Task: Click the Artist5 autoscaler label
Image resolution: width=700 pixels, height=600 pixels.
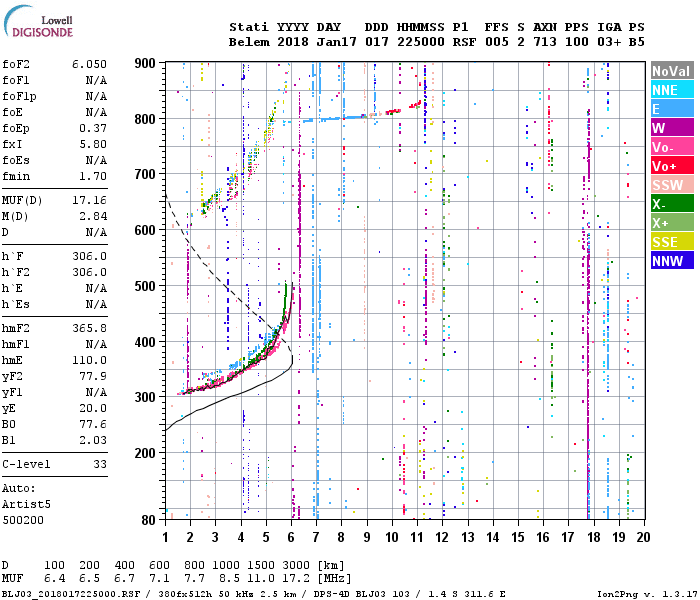Action: [26, 504]
